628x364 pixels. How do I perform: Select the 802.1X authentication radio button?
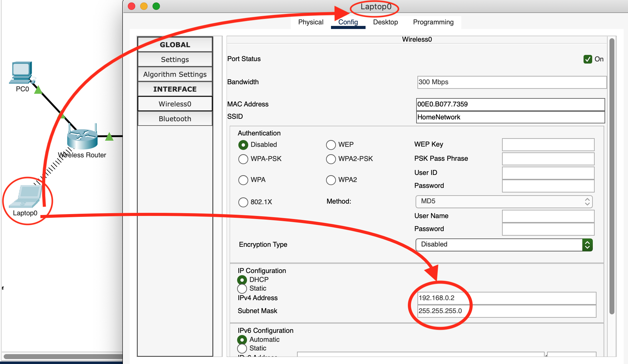tap(243, 202)
